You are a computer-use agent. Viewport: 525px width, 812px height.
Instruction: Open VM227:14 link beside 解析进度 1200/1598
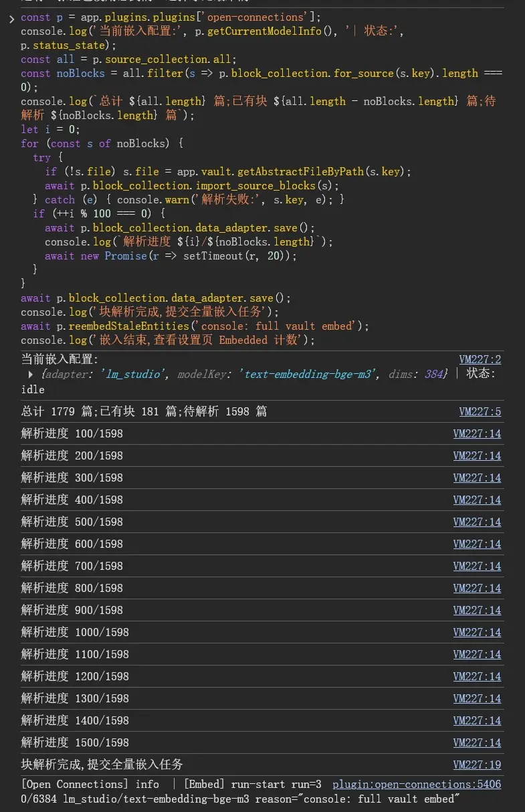click(477, 676)
